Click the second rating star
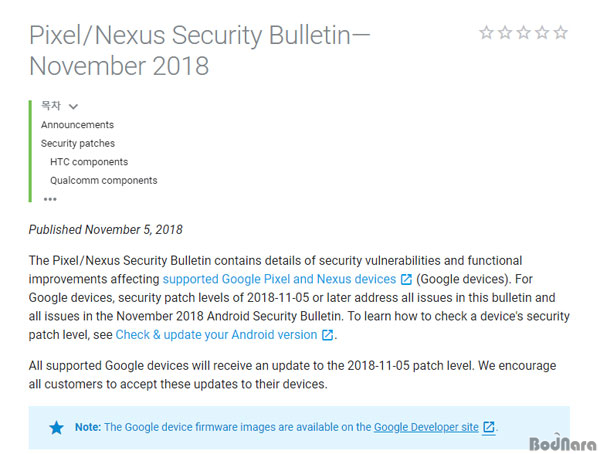Image resolution: width=600 pixels, height=454 pixels. tap(505, 33)
